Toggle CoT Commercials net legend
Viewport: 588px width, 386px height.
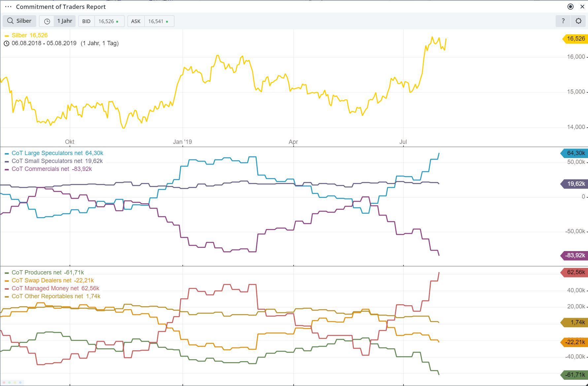click(x=48, y=169)
